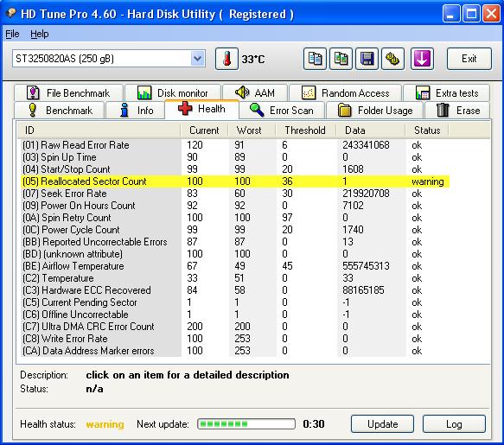Expand the ST3250820AS drive dropdown

pyautogui.click(x=197, y=59)
